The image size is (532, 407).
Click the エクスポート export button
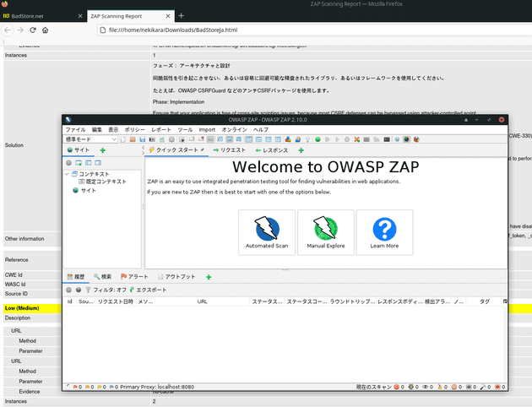click(x=148, y=290)
